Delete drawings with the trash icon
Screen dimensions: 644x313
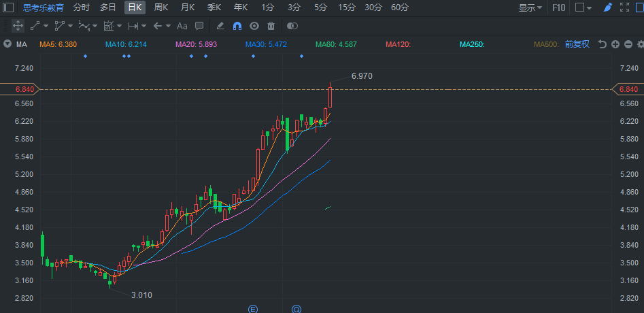click(x=271, y=26)
